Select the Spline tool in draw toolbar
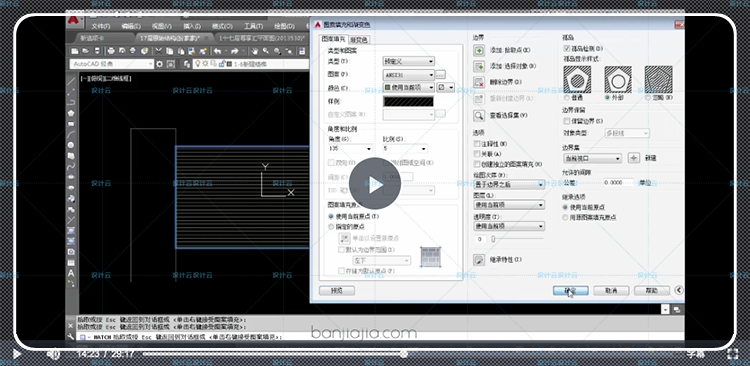 click(71, 166)
